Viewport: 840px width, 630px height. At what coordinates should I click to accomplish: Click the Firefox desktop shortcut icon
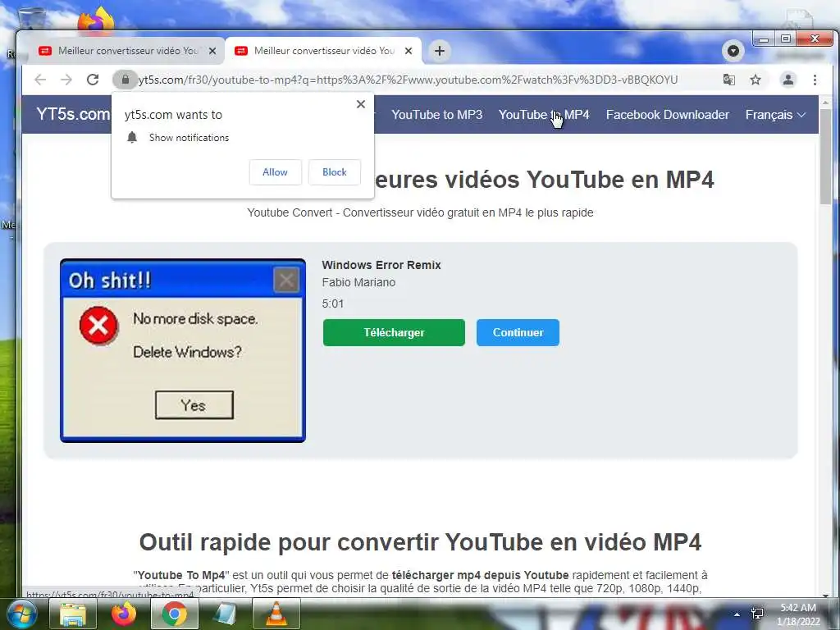click(x=96, y=21)
